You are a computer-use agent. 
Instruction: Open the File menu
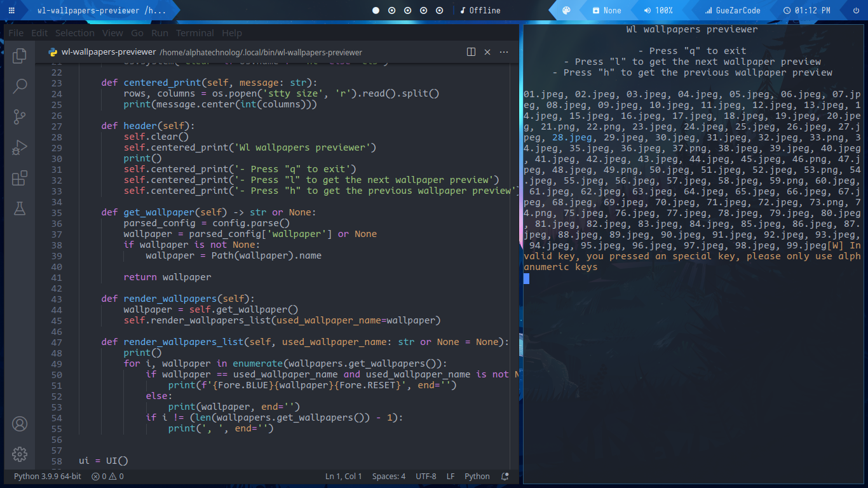coord(16,33)
